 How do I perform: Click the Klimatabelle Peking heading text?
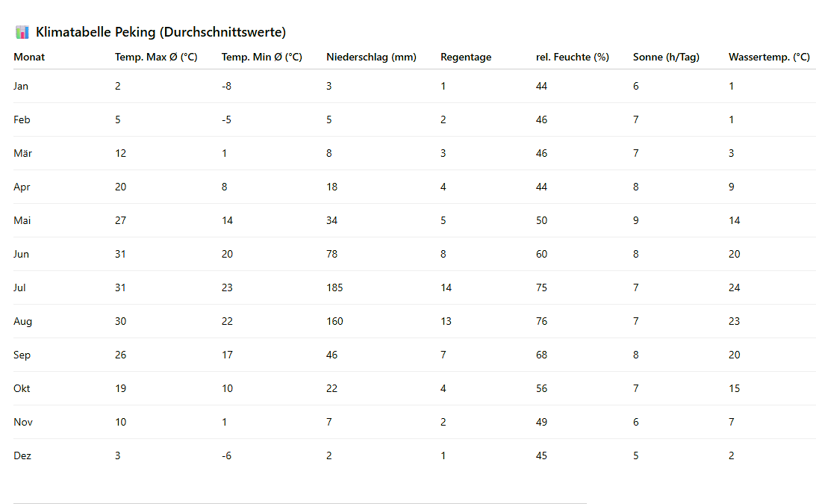pos(161,32)
